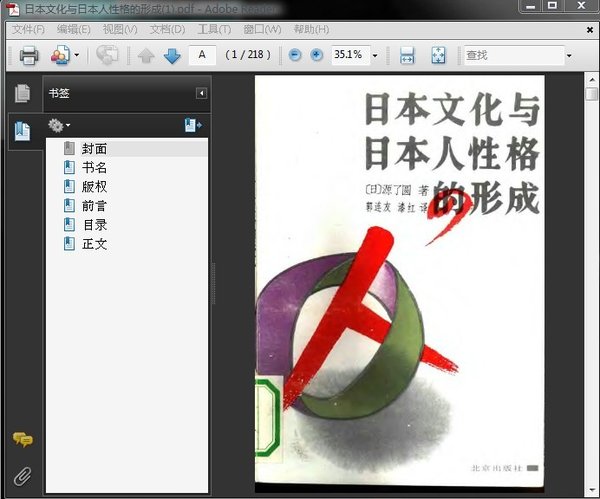Zoom out with minus button

tap(295, 55)
